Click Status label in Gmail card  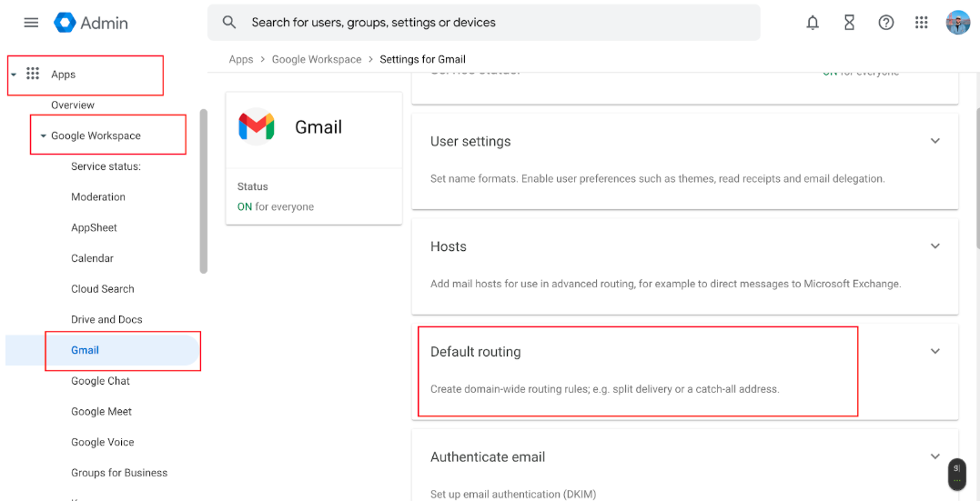[252, 186]
